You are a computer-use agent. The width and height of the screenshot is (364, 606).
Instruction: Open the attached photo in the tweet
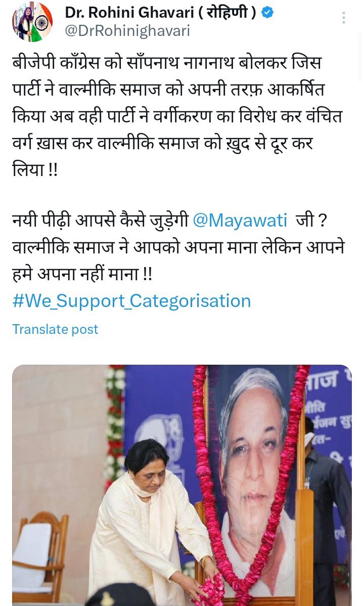182,485
